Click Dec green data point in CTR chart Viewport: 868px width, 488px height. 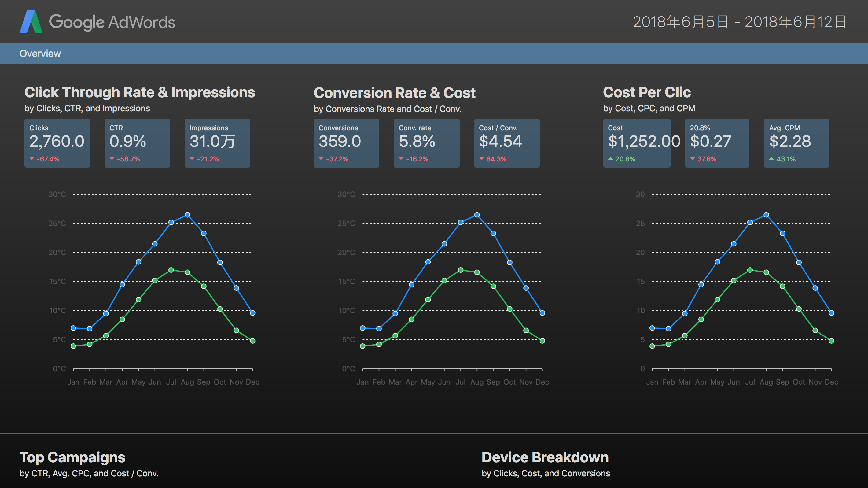tap(253, 341)
